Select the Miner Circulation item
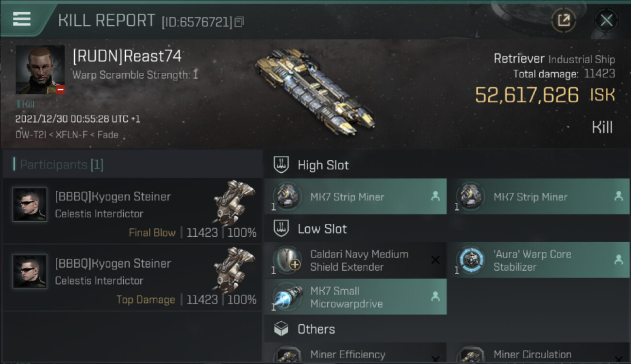 pos(532,355)
